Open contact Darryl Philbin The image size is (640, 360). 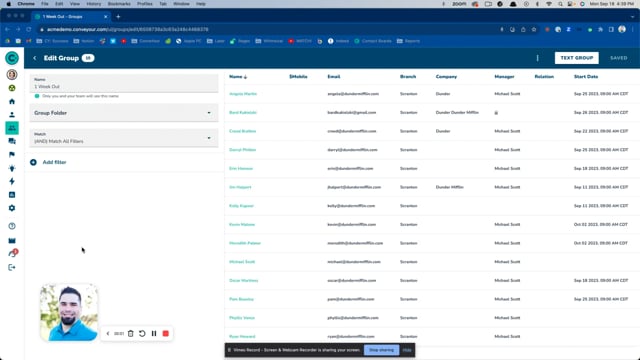242,150
